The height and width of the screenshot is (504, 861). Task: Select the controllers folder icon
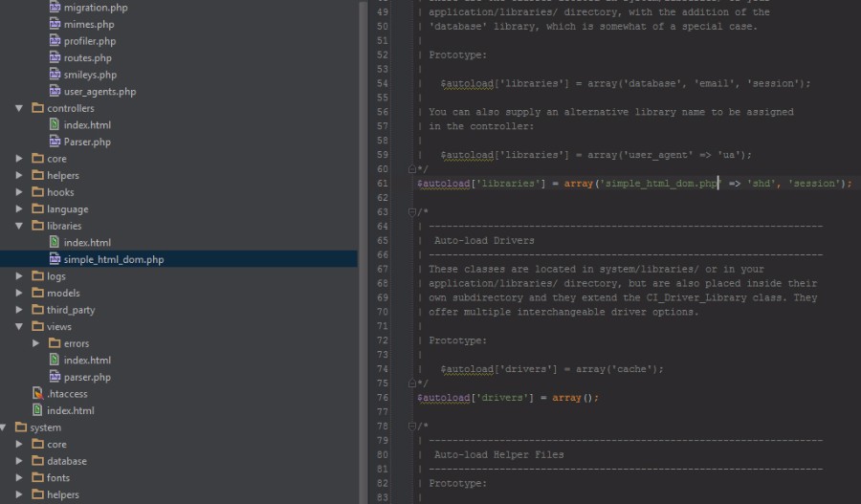point(38,108)
